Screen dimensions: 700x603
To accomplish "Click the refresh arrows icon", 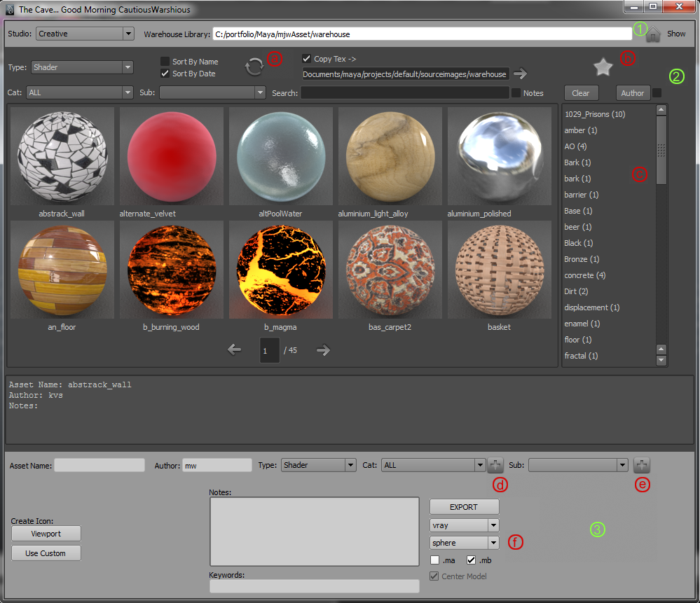I will [254, 67].
